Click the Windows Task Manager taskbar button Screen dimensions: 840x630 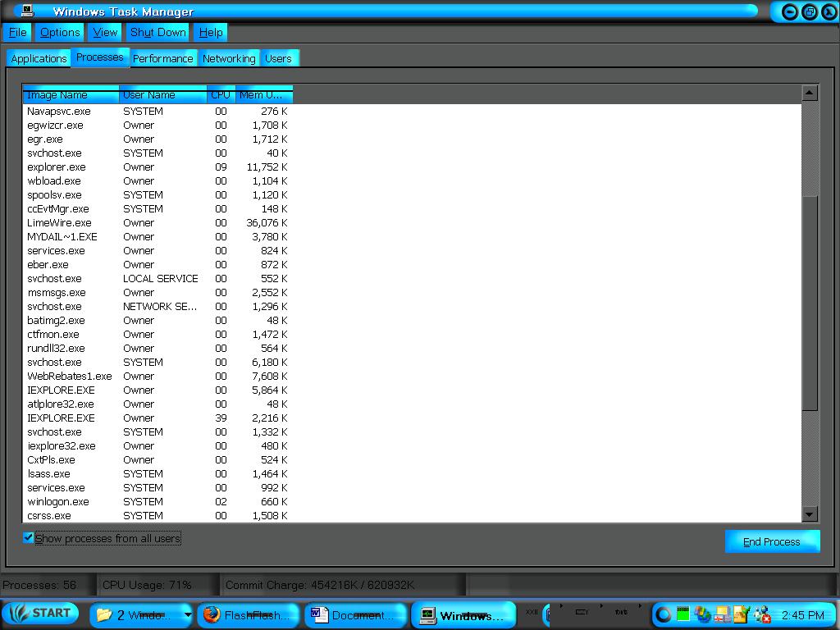(463, 614)
